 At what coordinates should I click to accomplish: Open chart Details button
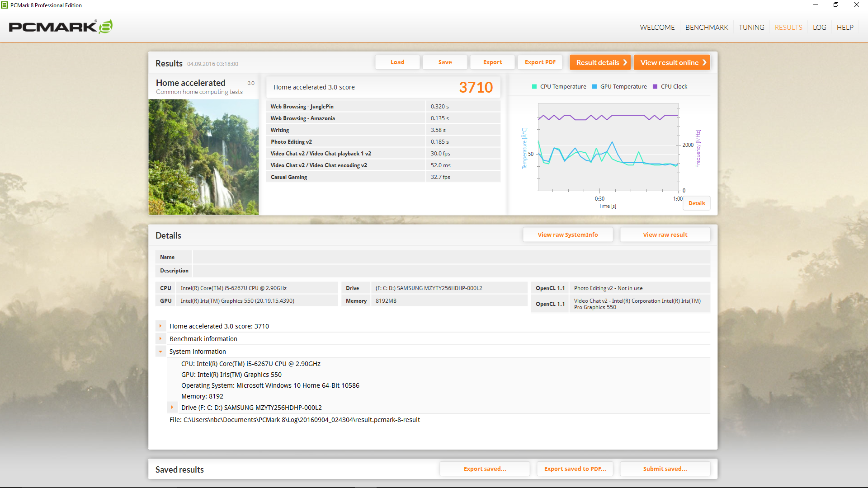[x=697, y=203]
